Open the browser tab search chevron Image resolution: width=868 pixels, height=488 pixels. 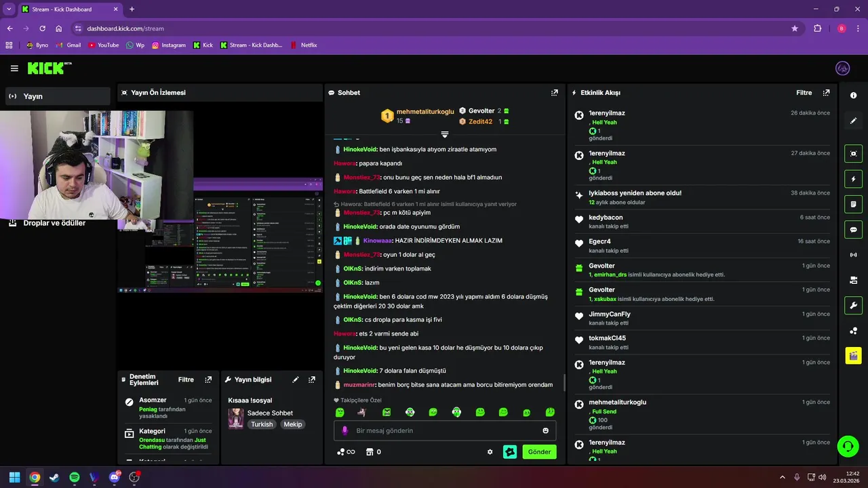click(x=9, y=9)
